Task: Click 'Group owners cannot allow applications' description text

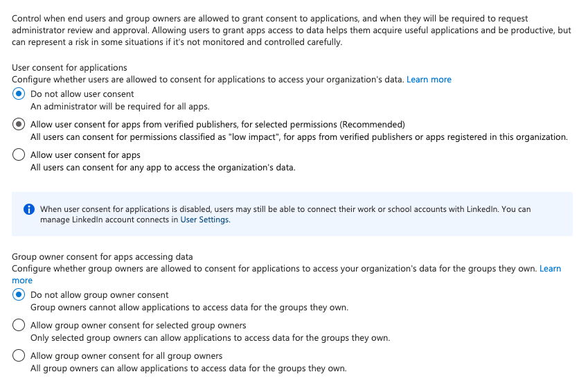Action: coord(189,308)
